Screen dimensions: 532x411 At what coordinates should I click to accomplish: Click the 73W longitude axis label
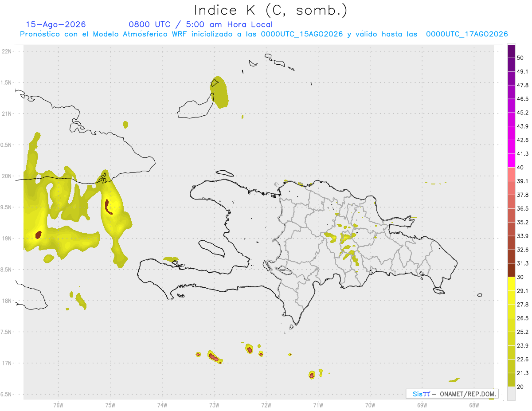pyautogui.click(x=214, y=405)
